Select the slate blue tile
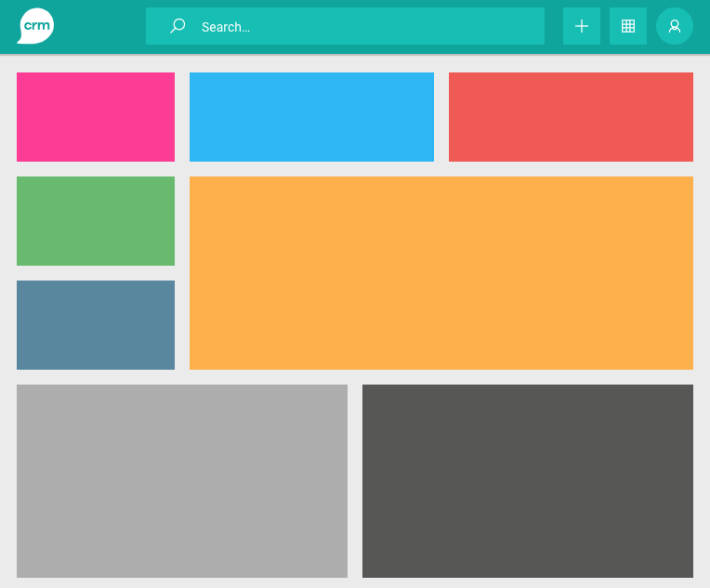Screen dimensions: 710x588 coord(96,325)
